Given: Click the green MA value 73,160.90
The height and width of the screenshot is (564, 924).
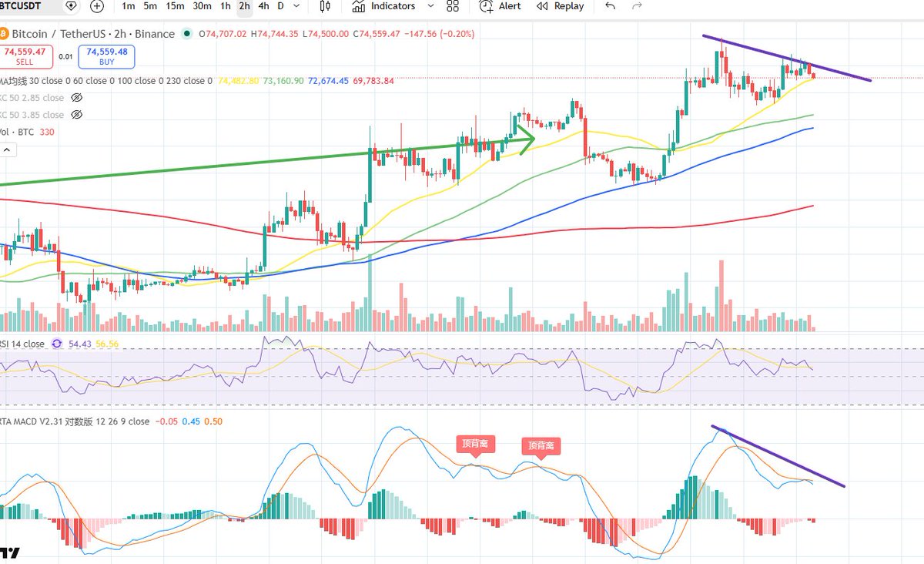Looking at the screenshot, I should pos(283,81).
